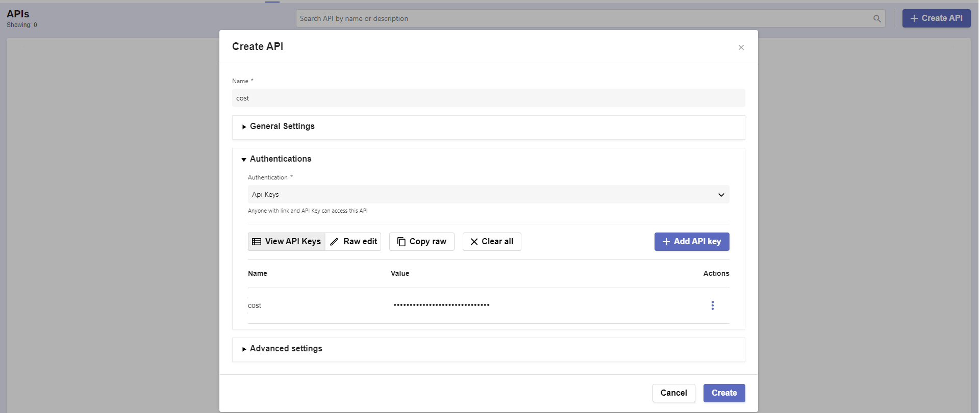Click the APIs page title
This screenshot has height=413, width=980.
click(x=18, y=14)
